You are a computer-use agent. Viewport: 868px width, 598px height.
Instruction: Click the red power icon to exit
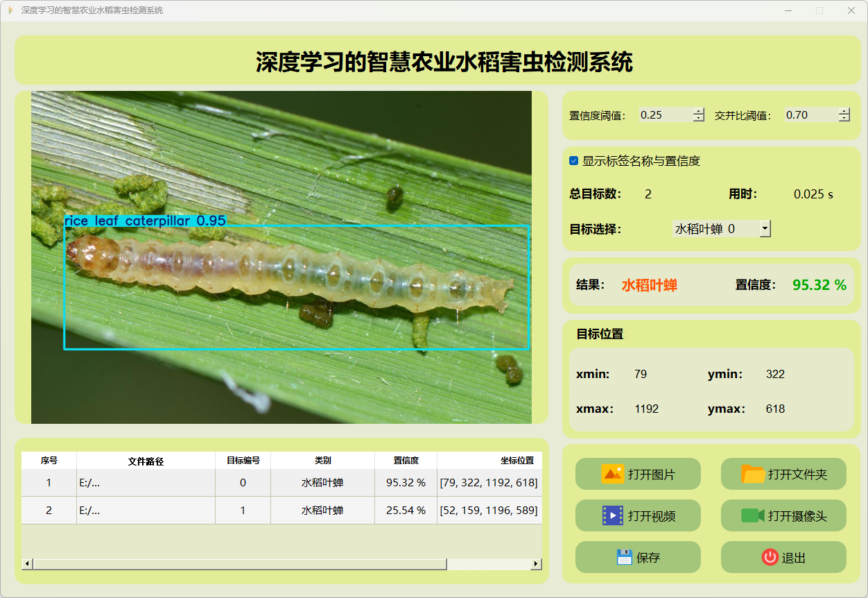(770, 557)
